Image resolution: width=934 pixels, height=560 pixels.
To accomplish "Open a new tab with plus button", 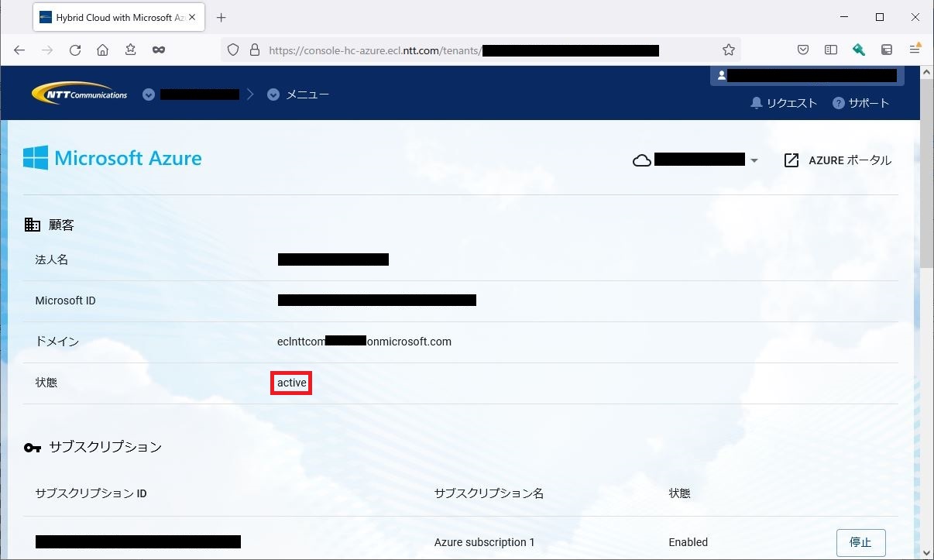I will click(x=221, y=17).
